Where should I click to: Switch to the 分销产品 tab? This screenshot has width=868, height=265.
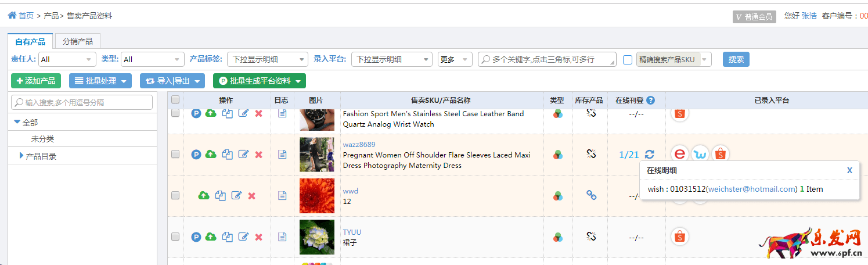point(78,41)
